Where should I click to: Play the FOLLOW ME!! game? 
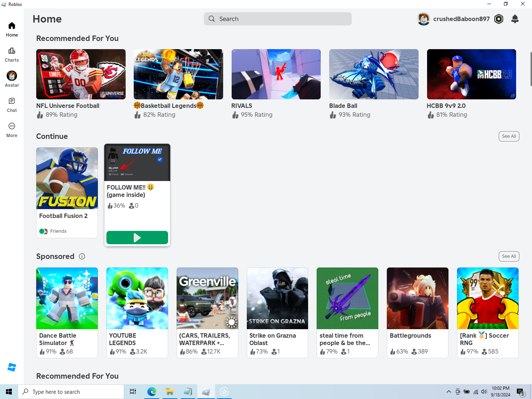(137, 238)
